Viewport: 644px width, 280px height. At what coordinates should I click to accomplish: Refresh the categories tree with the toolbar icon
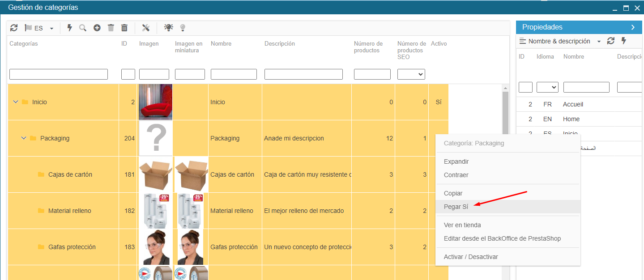(14, 28)
